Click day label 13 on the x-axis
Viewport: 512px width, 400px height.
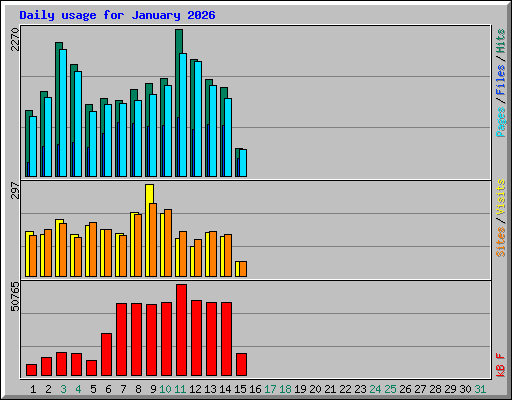tap(210, 389)
